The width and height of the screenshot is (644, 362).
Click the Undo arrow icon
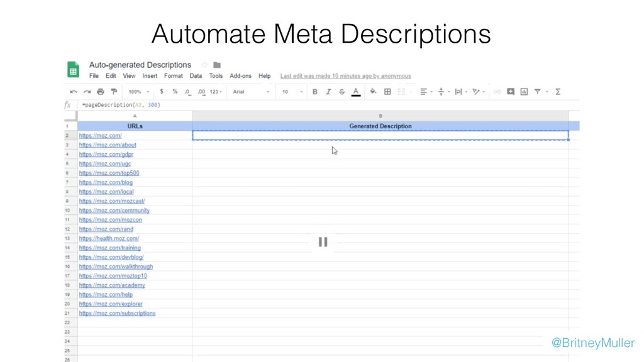[x=74, y=92]
